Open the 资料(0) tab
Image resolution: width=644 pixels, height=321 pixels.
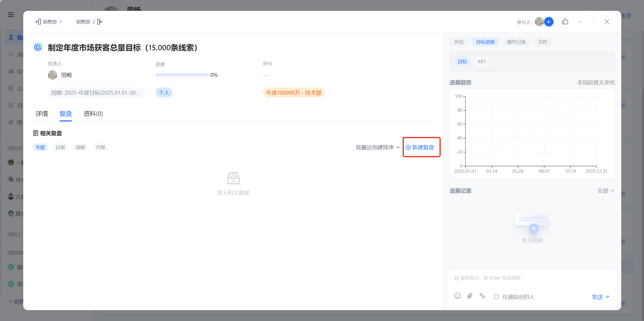click(x=93, y=114)
